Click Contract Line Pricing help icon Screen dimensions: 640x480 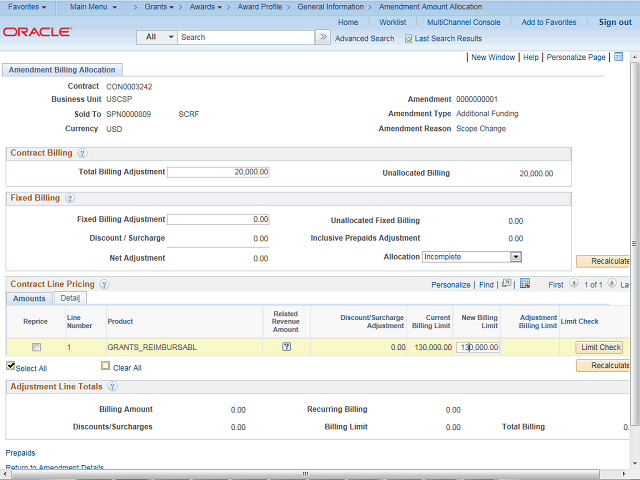(104, 284)
